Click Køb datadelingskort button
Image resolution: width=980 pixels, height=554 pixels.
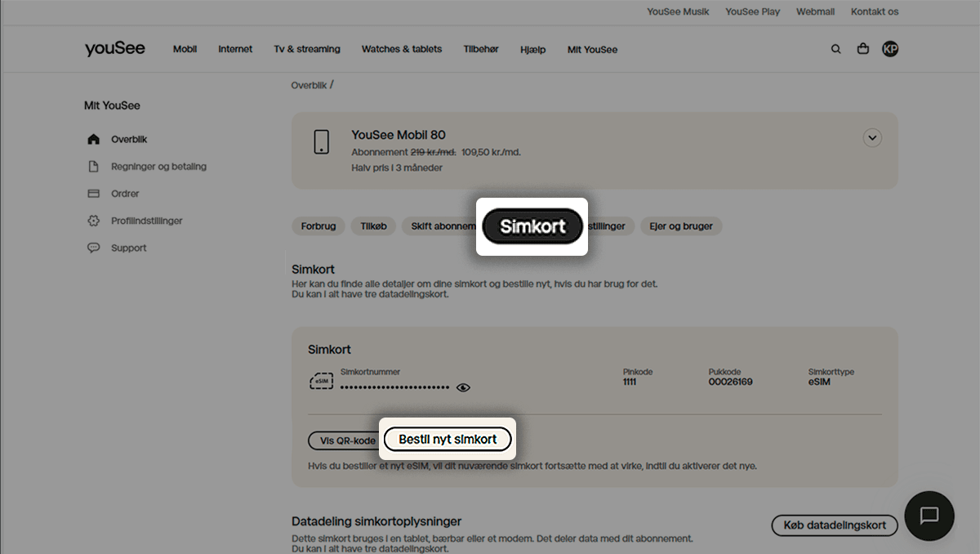click(834, 525)
